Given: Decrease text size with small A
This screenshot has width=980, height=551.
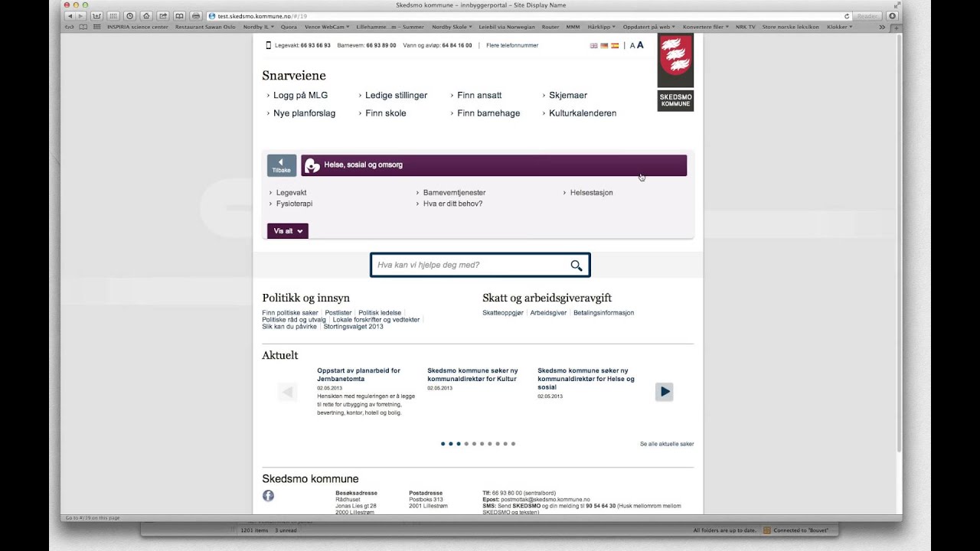Looking at the screenshot, I should coord(632,46).
